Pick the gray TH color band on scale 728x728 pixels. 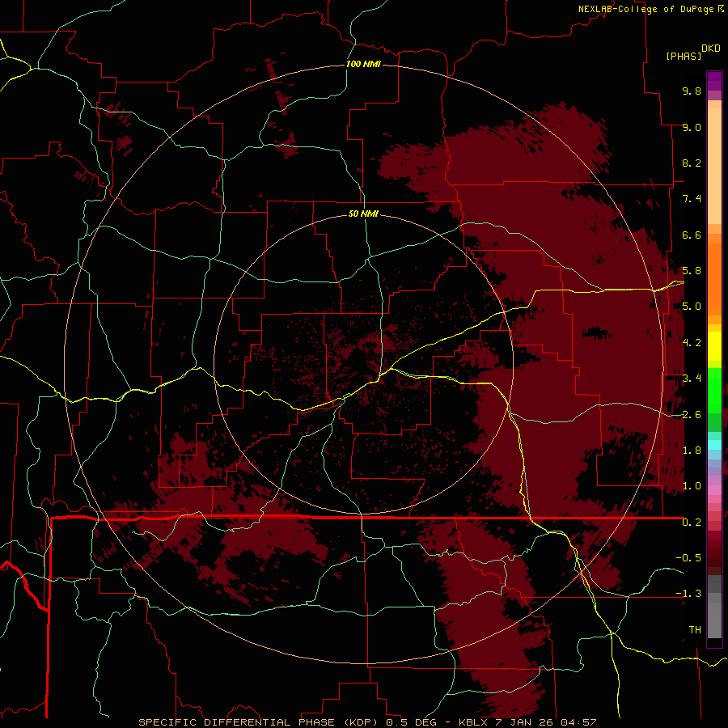714,620
